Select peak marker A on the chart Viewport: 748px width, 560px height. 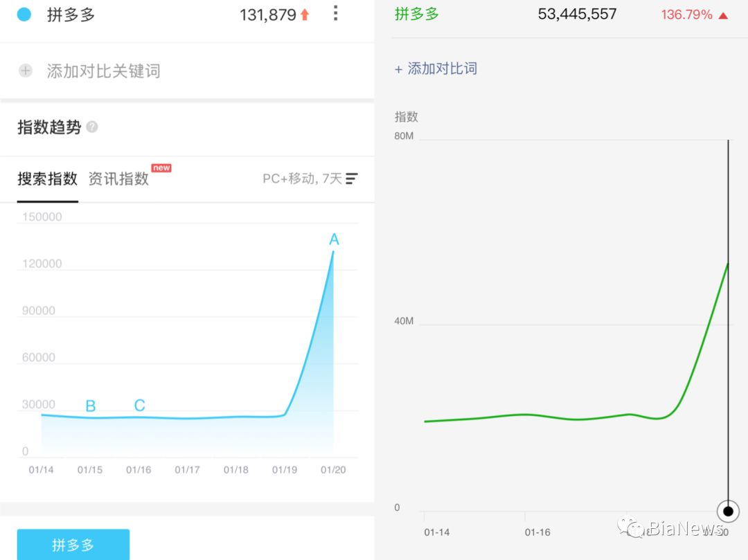click(x=334, y=240)
